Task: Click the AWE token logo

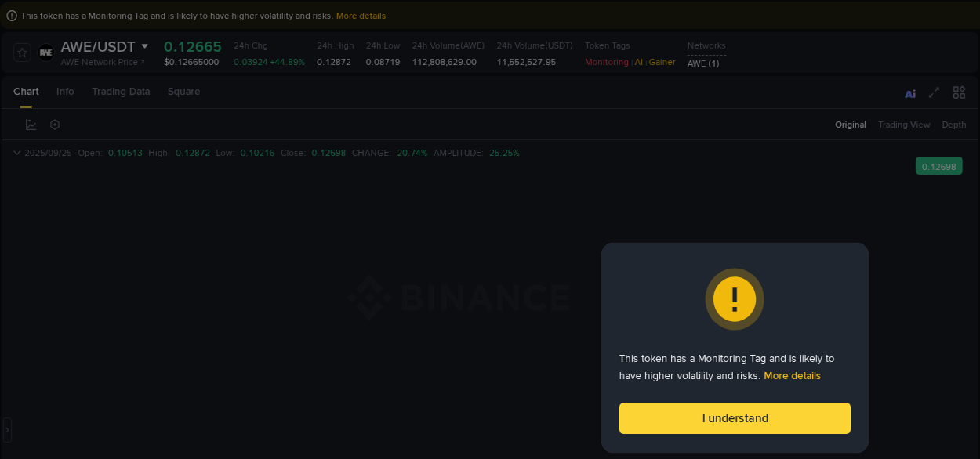Action: pyautogui.click(x=45, y=52)
